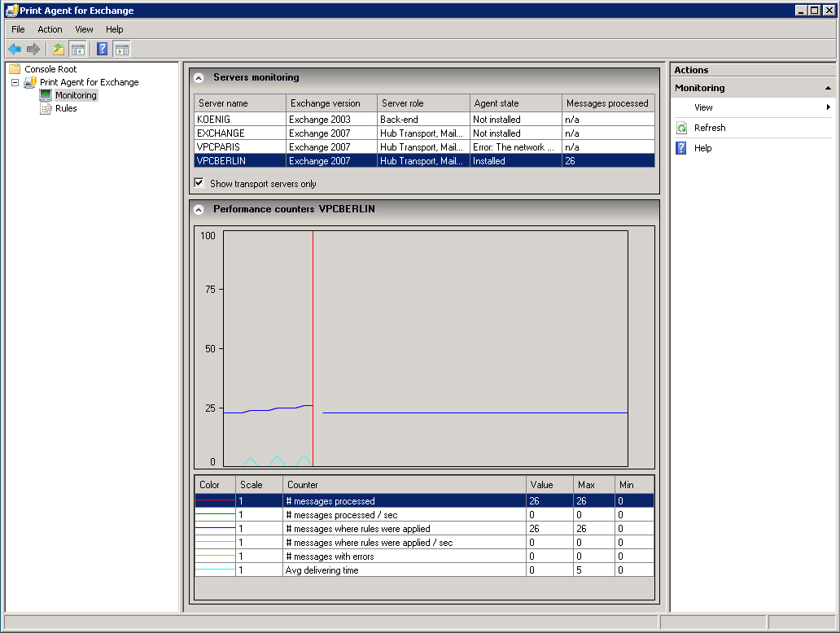The height and width of the screenshot is (633, 840).
Task: Open the View menu in menu bar
Action: click(x=84, y=29)
